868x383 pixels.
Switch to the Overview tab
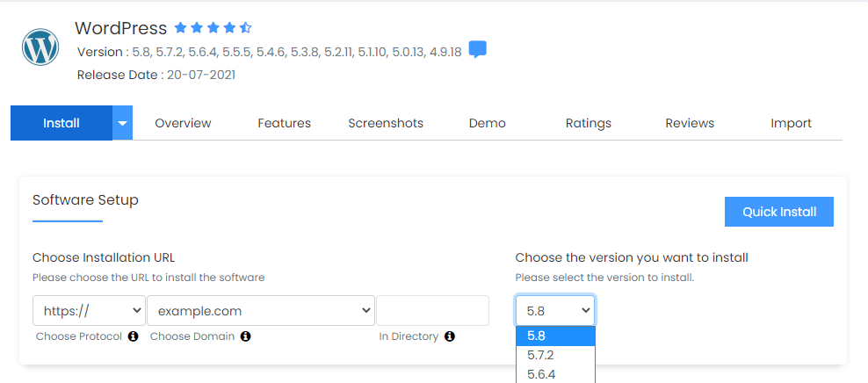click(183, 123)
